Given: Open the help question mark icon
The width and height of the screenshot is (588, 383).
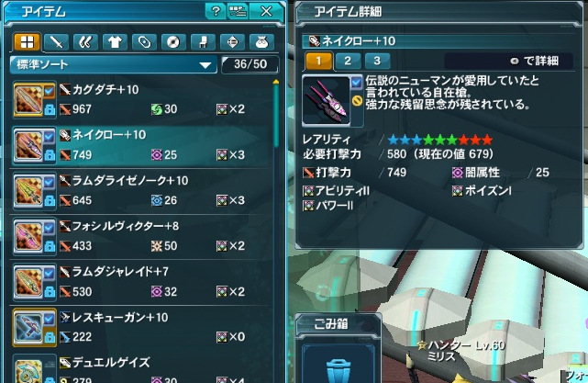Looking at the screenshot, I should (x=216, y=11).
